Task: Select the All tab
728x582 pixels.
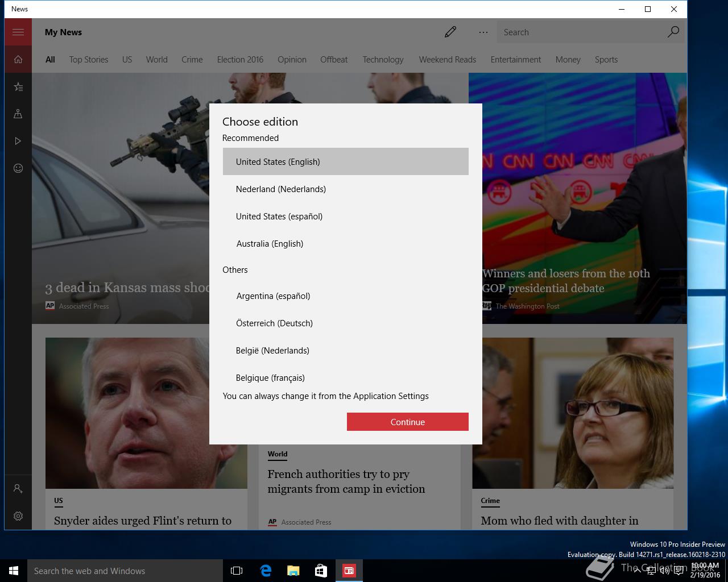Action: click(x=50, y=60)
